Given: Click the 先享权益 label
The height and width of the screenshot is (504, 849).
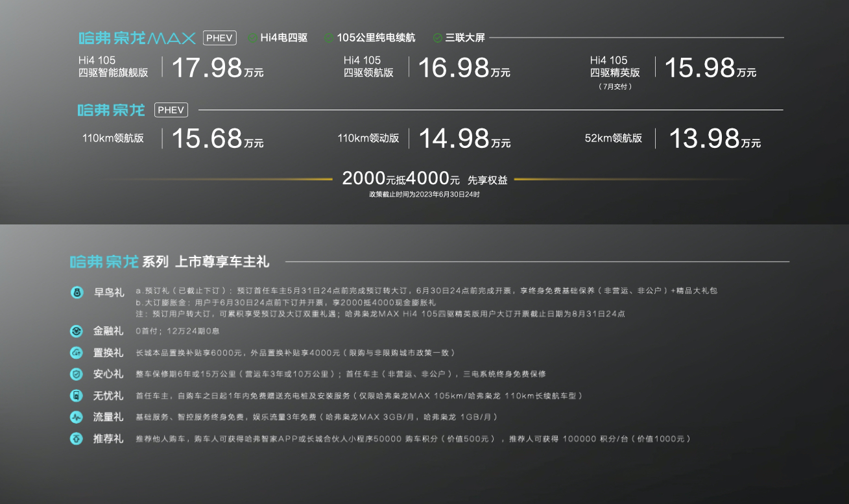Looking at the screenshot, I should click(x=488, y=180).
